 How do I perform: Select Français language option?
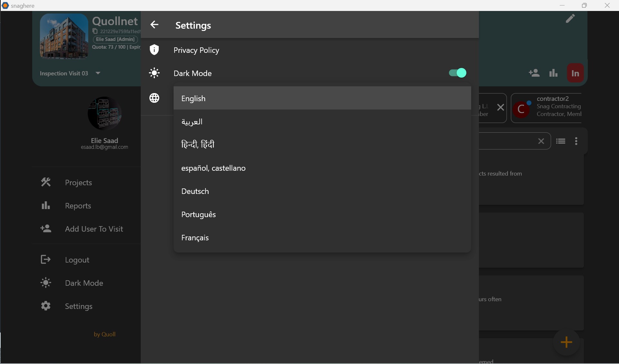(x=195, y=238)
